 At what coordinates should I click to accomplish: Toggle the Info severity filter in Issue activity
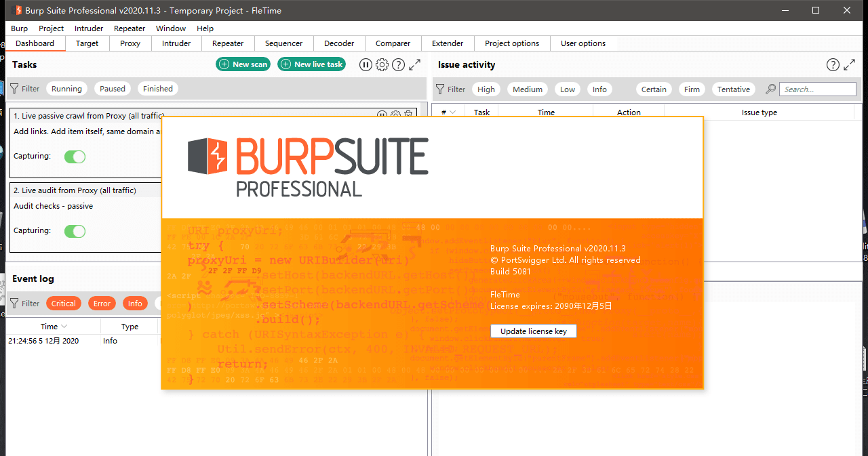[599, 89]
